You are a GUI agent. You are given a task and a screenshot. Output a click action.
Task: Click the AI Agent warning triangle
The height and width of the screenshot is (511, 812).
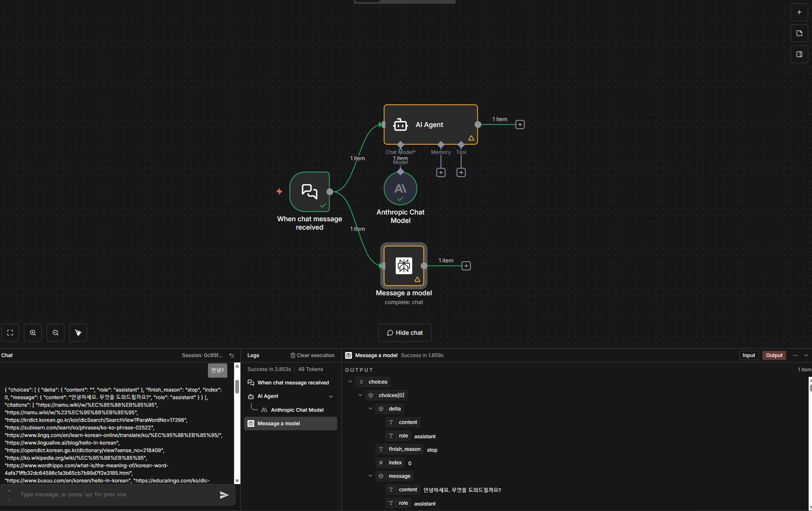[x=471, y=138]
